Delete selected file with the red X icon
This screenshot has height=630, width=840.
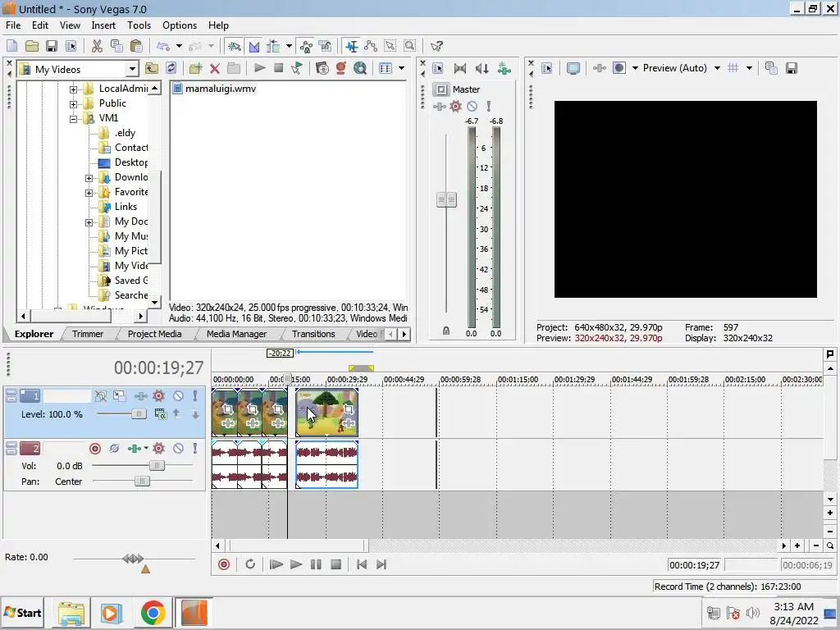tap(215, 68)
